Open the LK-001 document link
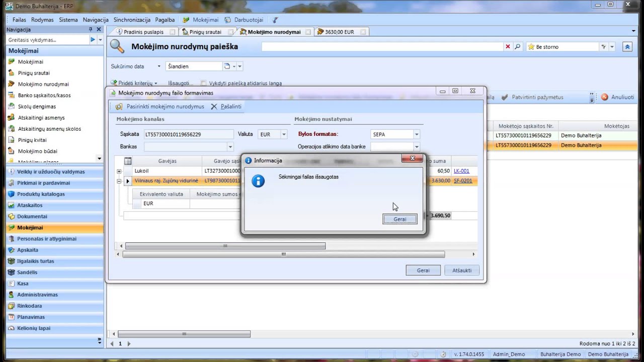Image resolution: width=644 pixels, height=362 pixels. click(x=461, y=171)
